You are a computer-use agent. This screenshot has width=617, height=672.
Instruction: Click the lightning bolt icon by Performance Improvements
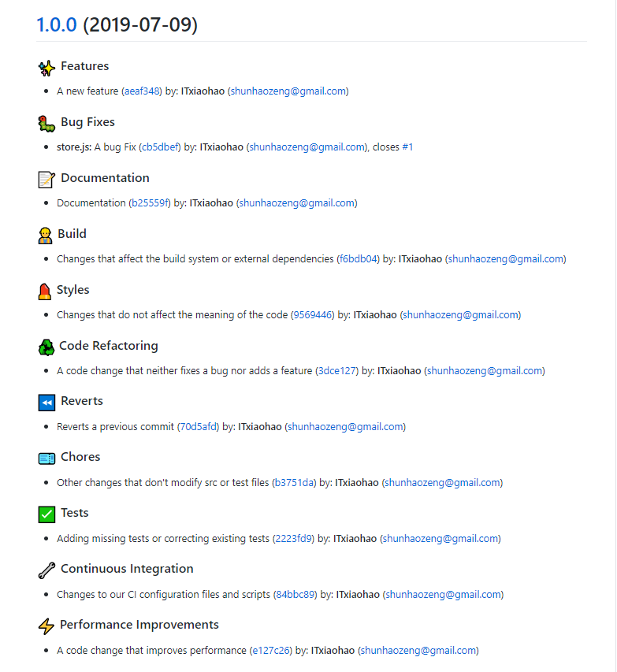tap(46, 626)
